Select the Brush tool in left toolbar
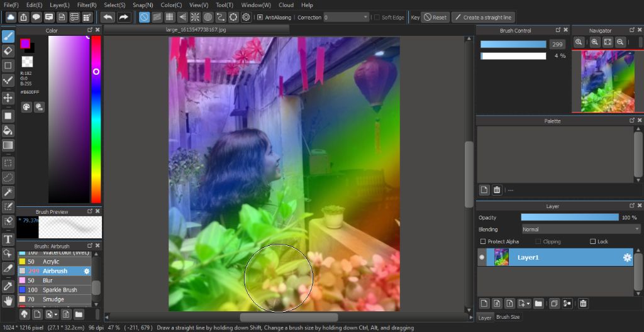Image resolution: width=644 pixels, height=332 pixels. (8, 36)
